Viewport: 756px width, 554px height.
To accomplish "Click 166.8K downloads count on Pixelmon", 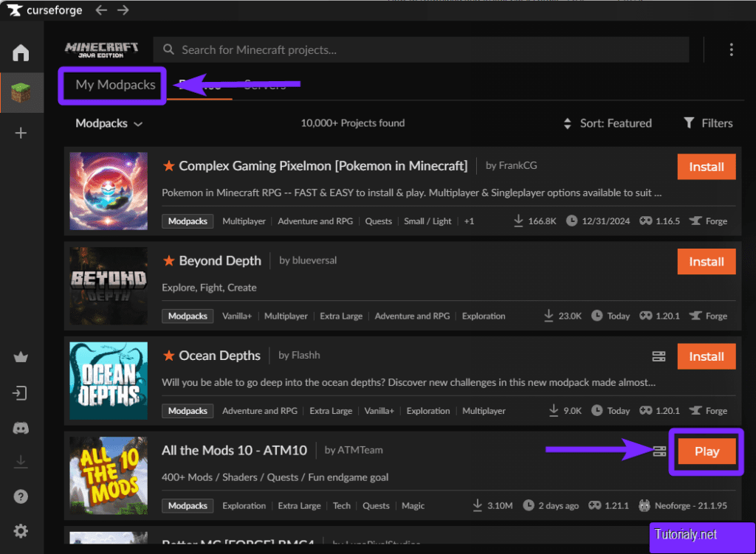I will 541,221.
